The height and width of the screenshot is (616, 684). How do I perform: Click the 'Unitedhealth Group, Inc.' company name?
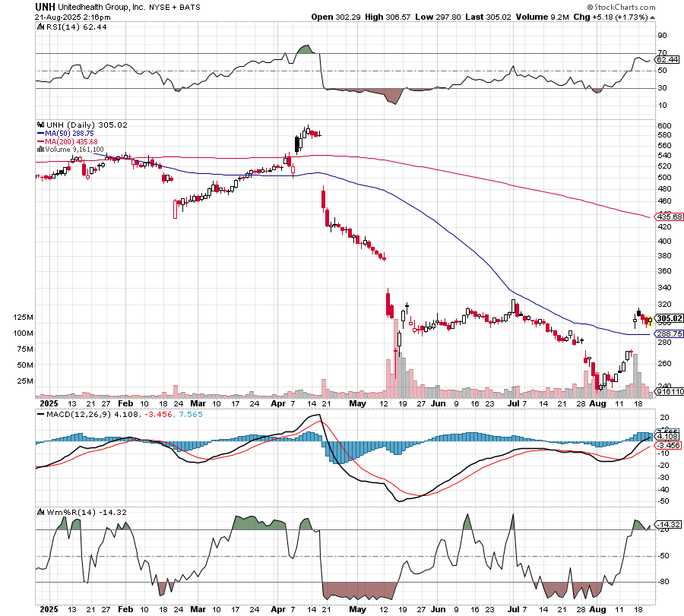101,8
